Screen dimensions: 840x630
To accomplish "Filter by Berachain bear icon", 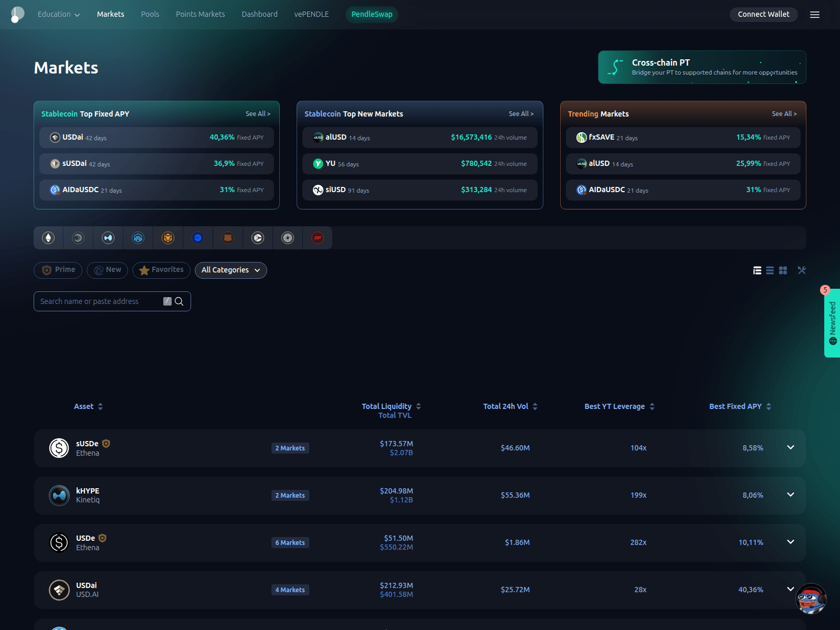I will click(228, 238).
